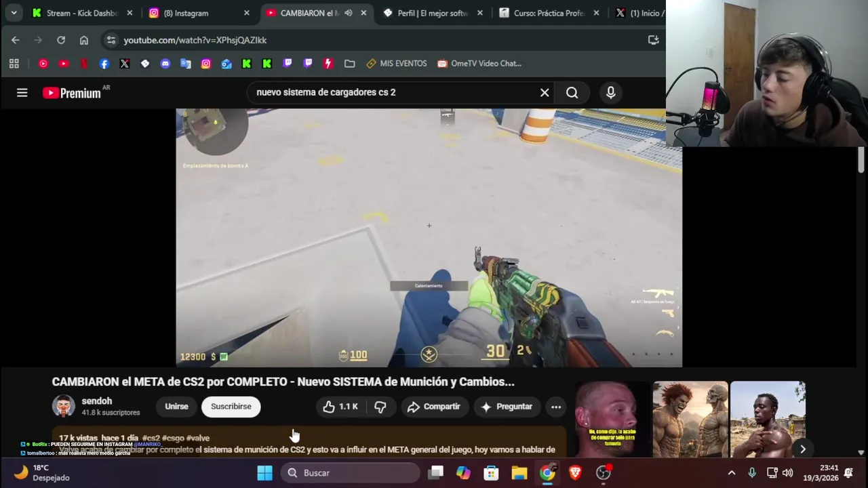Open the three-dot more actions menu

tap(556, 407)
